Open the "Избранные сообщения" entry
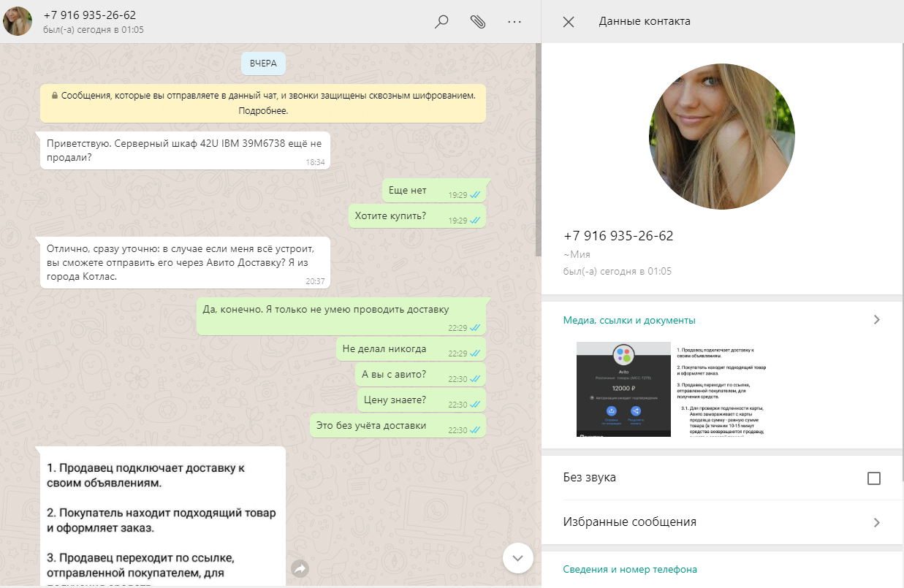 coord(629,522)
